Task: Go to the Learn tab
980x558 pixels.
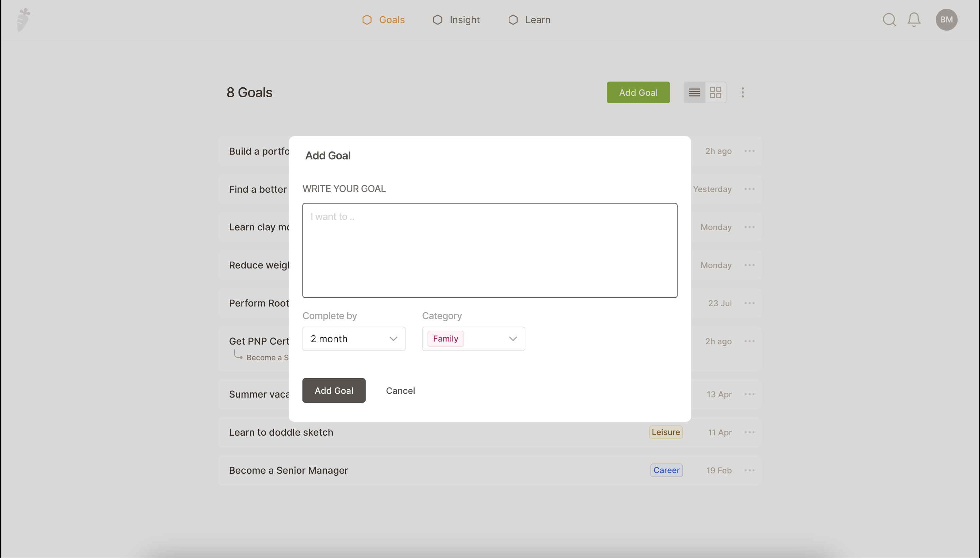Action: pos(529,20)
